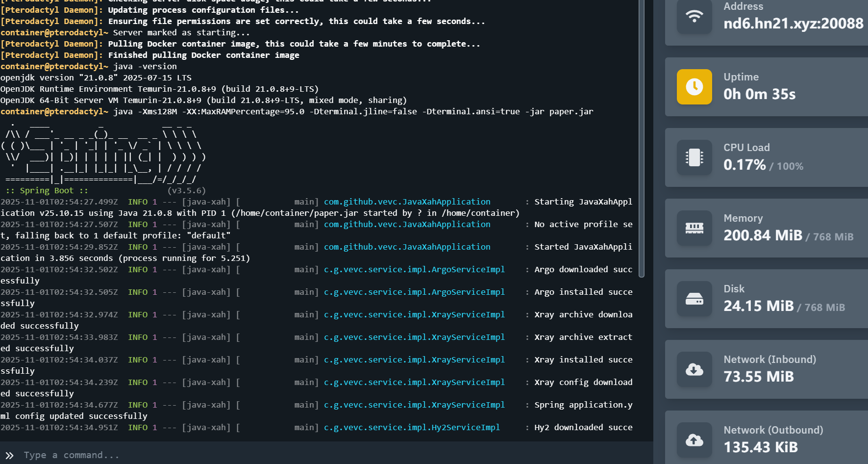868x464 pixels.
Task: Click the Memory usage 200.84 MiB value
Action: (763, 235)
